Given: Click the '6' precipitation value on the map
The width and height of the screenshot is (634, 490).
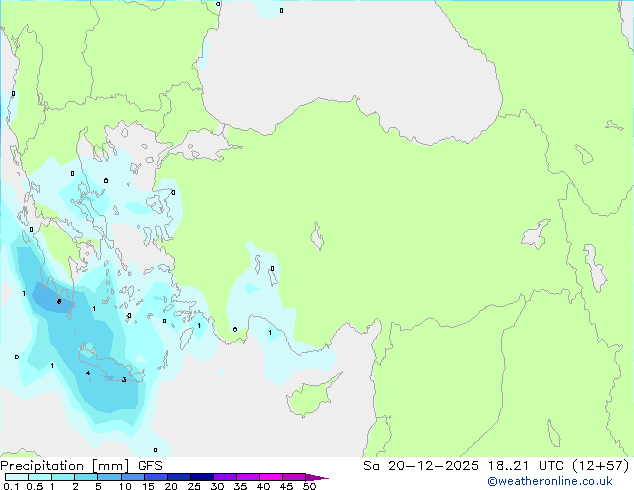Looking at the screenshot, I should [x=59, y=302].
